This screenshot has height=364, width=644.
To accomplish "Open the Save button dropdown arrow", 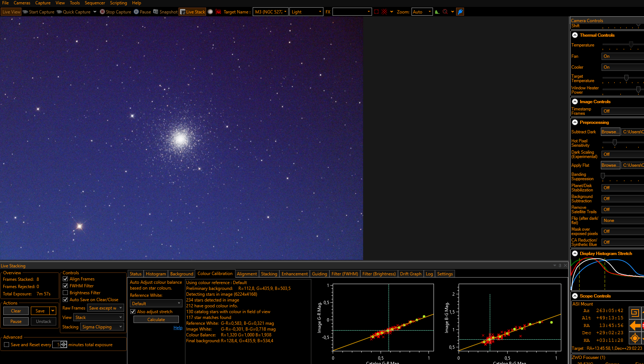I will (x=53, y=311).
